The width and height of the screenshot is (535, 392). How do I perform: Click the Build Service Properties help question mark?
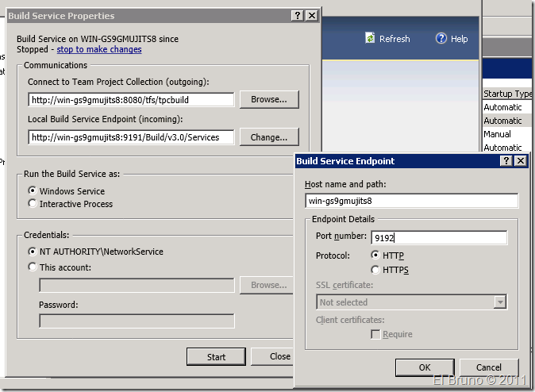pyautogui.click(x=297, y=15)
